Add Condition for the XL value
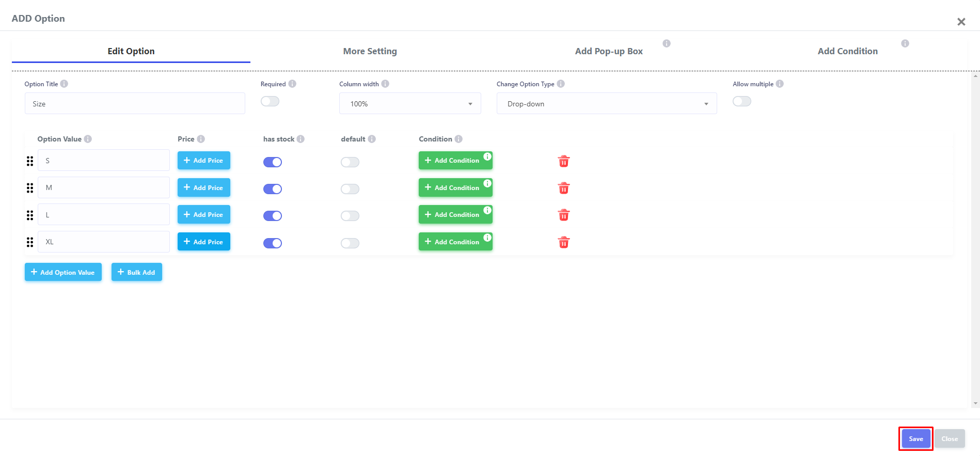 [455, 242]
